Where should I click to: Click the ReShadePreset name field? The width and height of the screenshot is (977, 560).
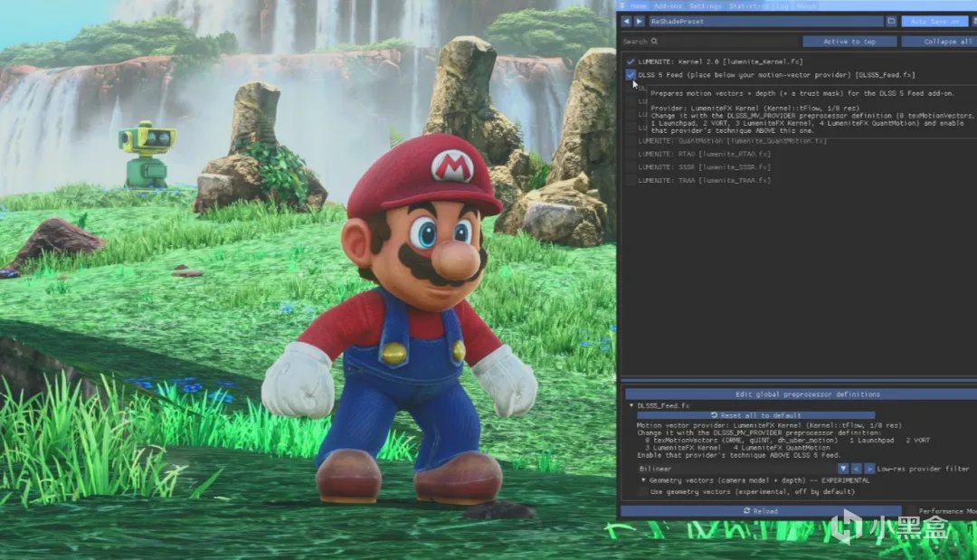[766, 21]
